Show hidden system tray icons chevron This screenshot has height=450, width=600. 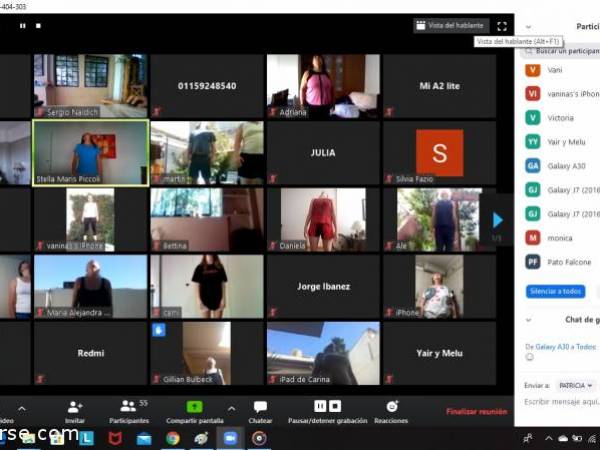coord(549,439)
